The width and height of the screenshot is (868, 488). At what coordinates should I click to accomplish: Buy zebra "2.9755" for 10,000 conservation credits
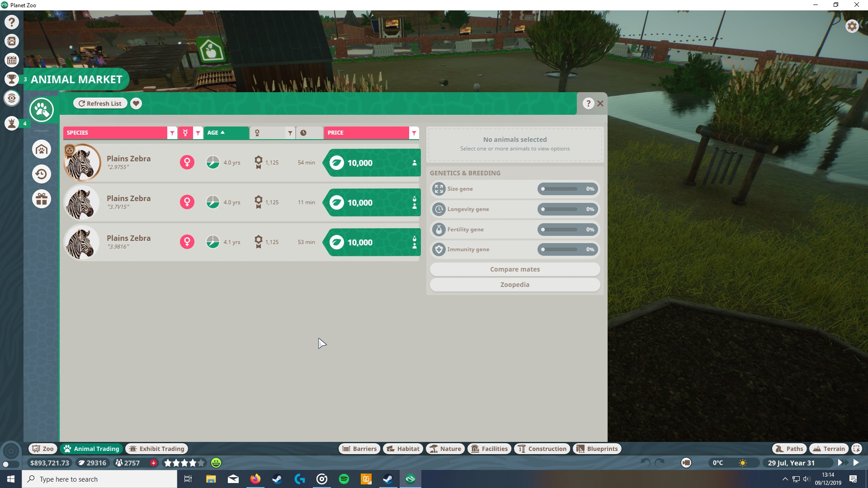coord(372,163)
